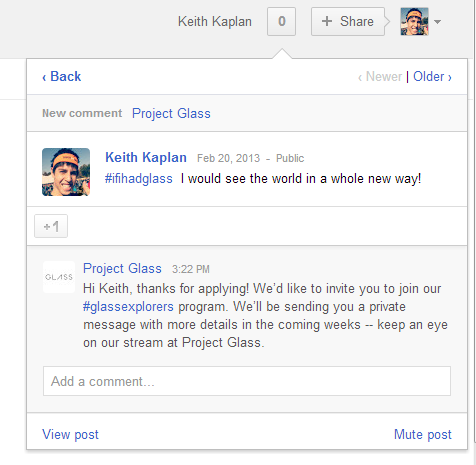The height and width of the screenshot is (465, 476).
Task: Open Keith Kaplan's avatar in the post
Action: click(66, 172)
